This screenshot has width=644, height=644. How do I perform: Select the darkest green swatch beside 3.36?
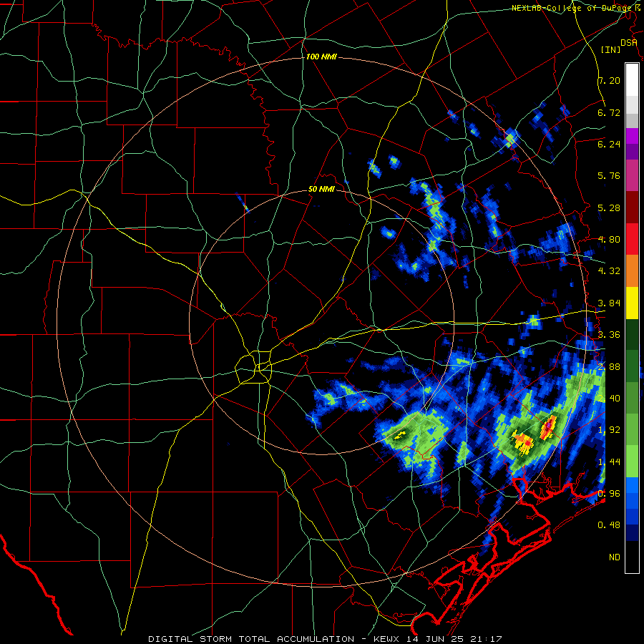pos(632,334)
